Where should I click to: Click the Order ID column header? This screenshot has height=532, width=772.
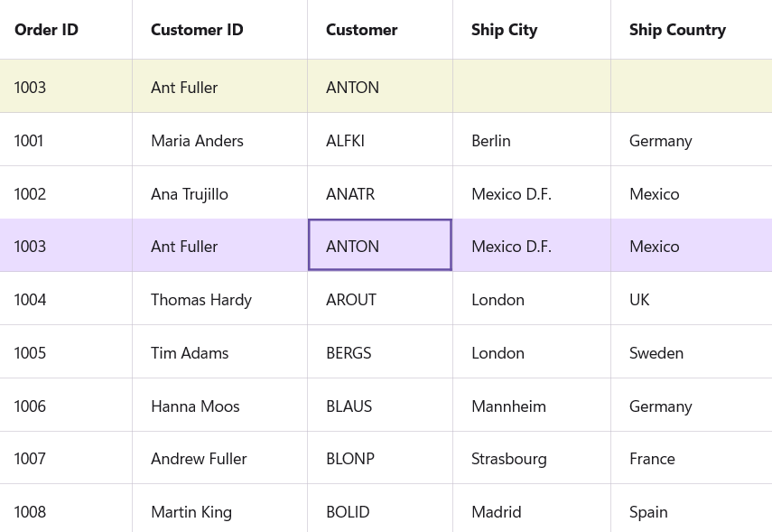point(47,30)
